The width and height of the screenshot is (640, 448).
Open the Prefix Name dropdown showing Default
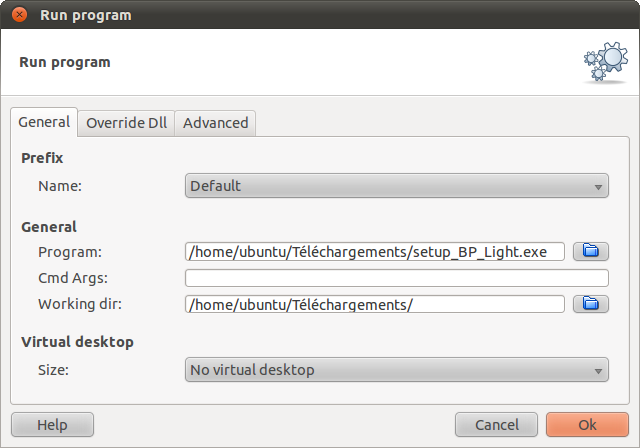[x=397, y=186]
